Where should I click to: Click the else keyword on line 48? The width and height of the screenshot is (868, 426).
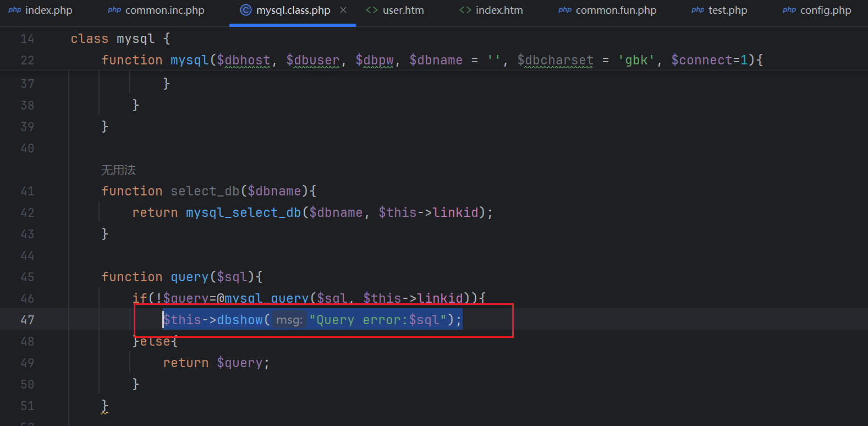tap(155, 341)
